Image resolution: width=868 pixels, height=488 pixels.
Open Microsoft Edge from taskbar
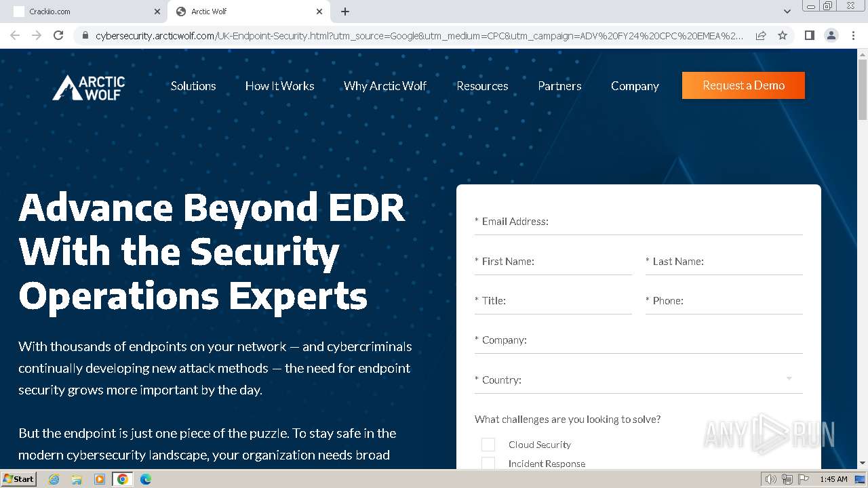click(146, 479)
